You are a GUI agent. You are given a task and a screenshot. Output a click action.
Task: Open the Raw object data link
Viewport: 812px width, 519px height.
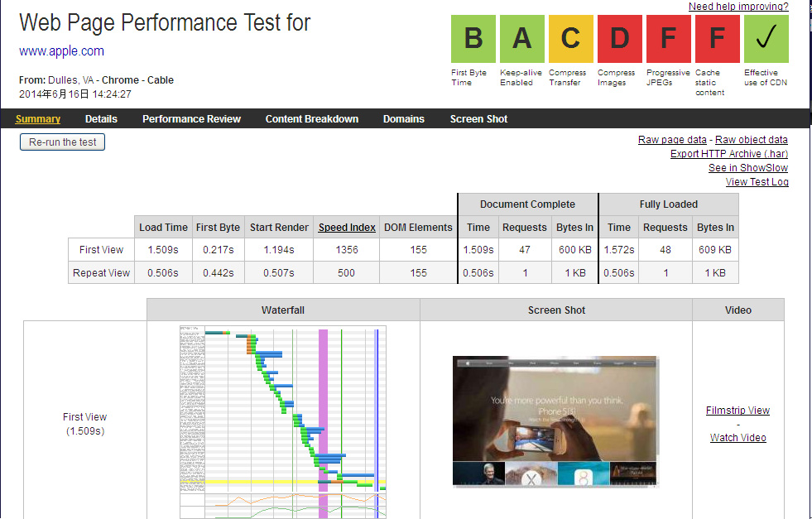click(x=752, y=139)
